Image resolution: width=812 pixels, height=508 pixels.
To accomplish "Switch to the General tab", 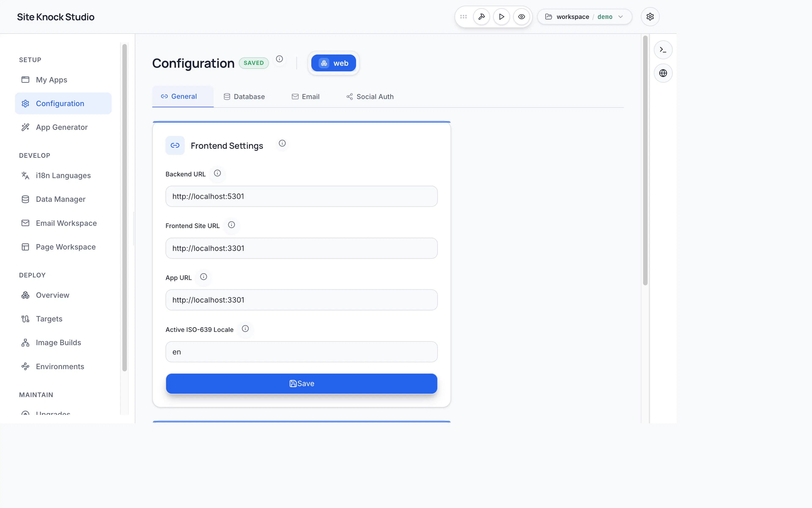I will (183, 97).
